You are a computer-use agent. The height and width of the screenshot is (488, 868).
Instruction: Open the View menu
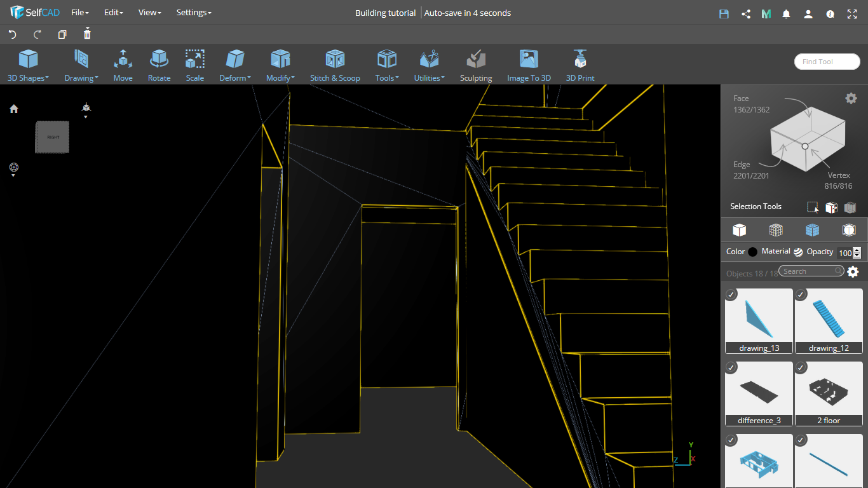(x=150, y=13)
